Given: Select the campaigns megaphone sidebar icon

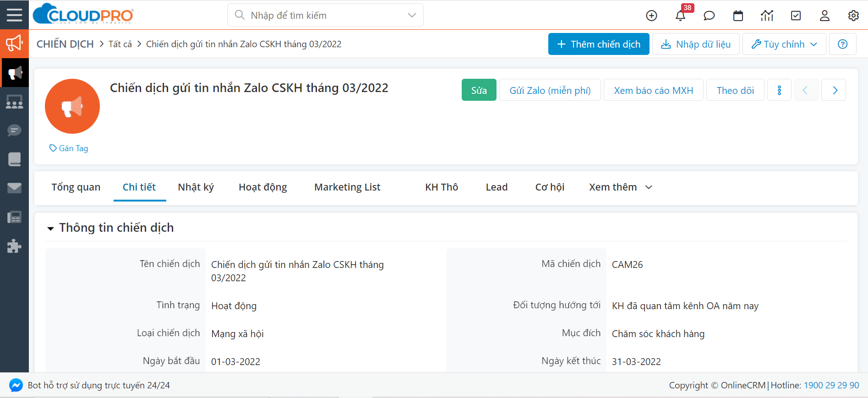Looking at the screenshot, I should click(14, 73).
